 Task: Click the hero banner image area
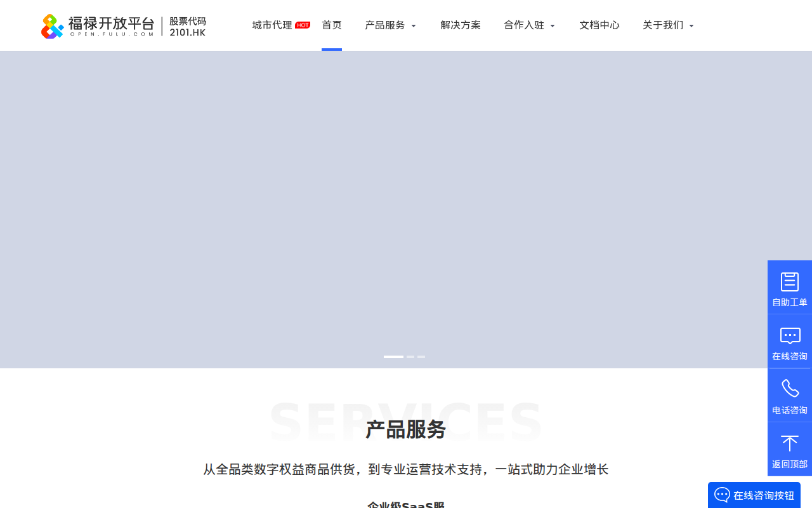(x=406, y=210)
